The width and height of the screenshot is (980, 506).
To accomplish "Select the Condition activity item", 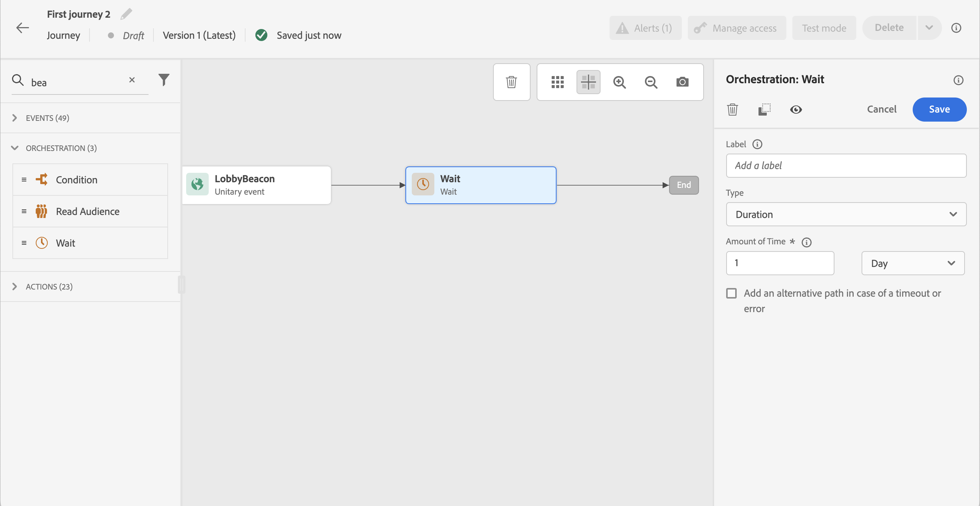I will pos(76,180).
